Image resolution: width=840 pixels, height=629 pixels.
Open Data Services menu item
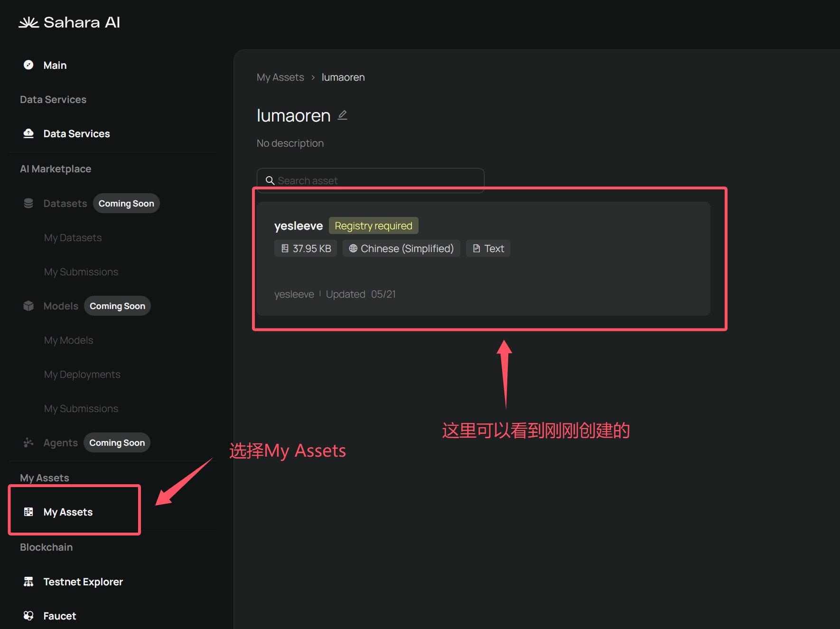point(76,133)
